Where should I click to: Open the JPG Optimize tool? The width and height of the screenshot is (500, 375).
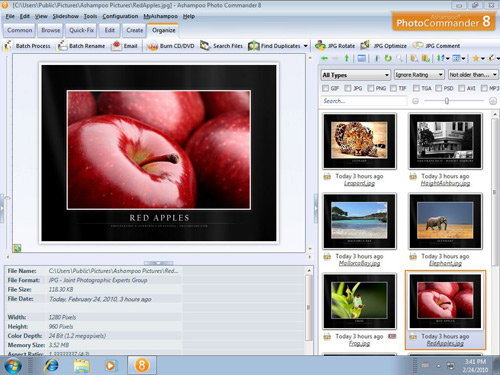[384, 46]
